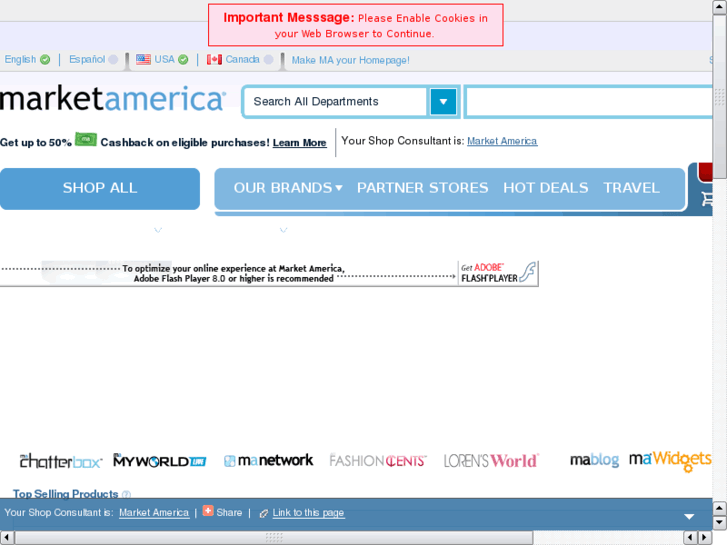Open the mablog logo link
This screenshot has width=727, height=545.
click(594, 460)
